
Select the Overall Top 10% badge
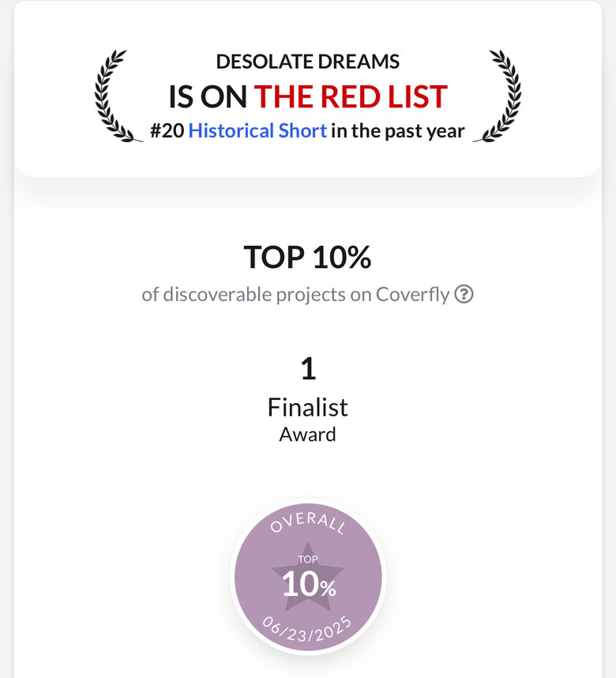[308, 578]
